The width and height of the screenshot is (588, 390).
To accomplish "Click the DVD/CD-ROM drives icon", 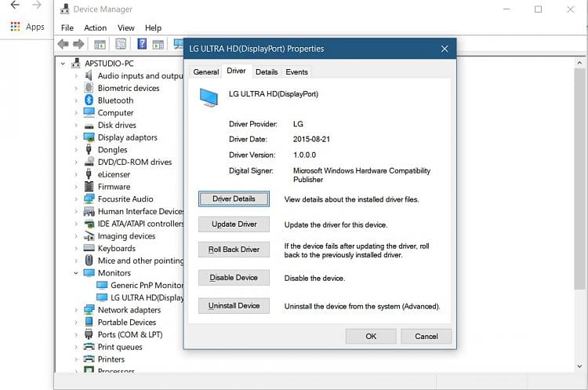I will tap(89, 162).
